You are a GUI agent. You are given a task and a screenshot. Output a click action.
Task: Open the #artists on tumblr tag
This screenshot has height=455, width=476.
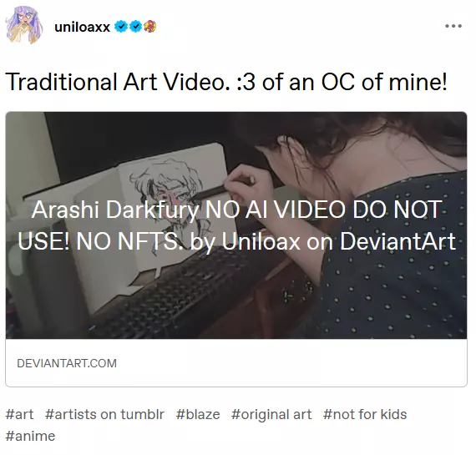[104, 414]
